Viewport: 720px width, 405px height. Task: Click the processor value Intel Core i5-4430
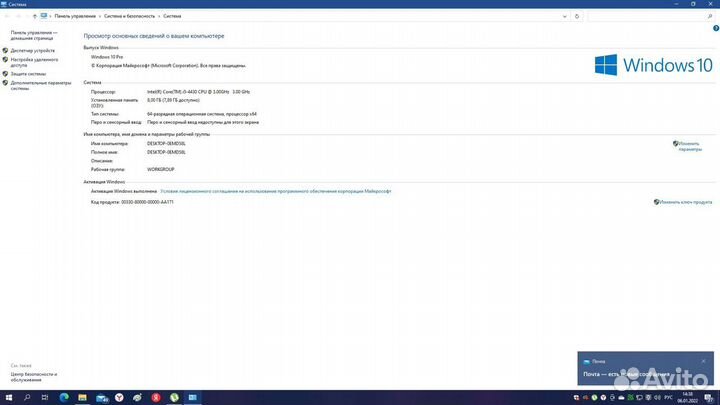click(x=198, y=92)
